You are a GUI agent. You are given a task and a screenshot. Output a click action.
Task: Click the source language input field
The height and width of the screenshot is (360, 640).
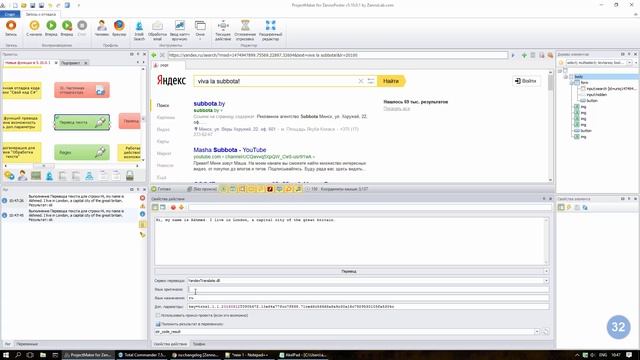[x=368, y=289]
